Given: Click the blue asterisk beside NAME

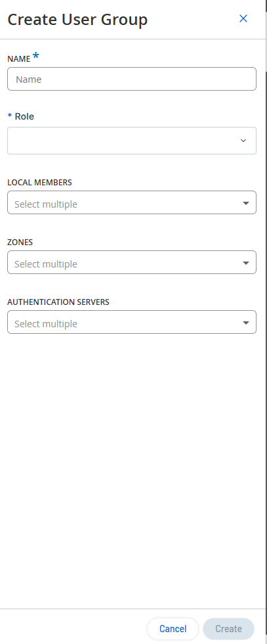Looking at the screenshot, I should (x=36, y=57).
